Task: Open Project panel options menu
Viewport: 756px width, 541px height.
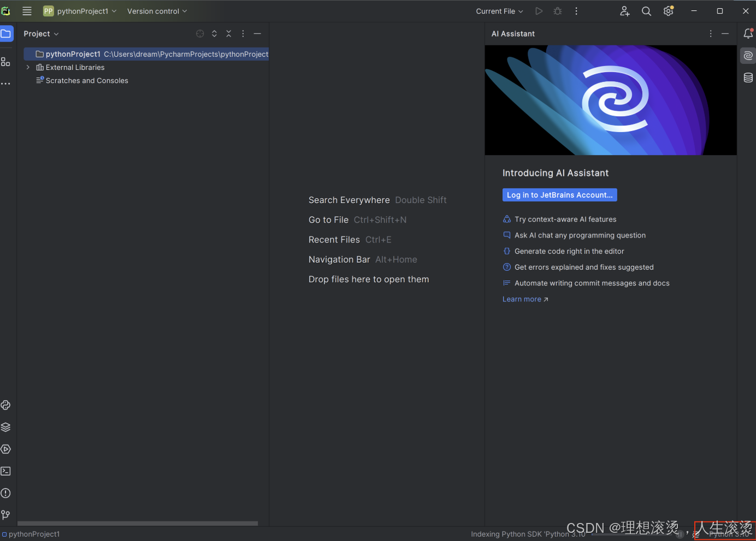Action: [x=243, y=34]
